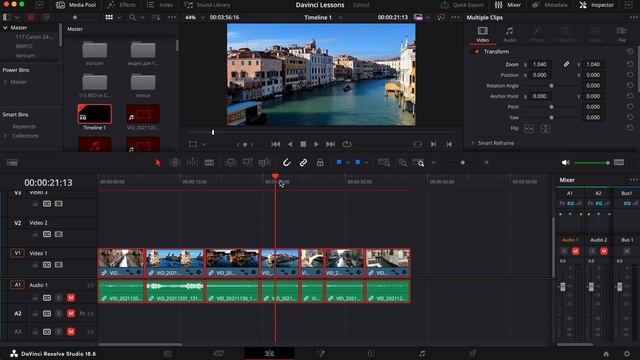The height and width of the screenshot is (360, 640).
Task: Toggle Position Lock padlock icon
Action: pos(320,162)
